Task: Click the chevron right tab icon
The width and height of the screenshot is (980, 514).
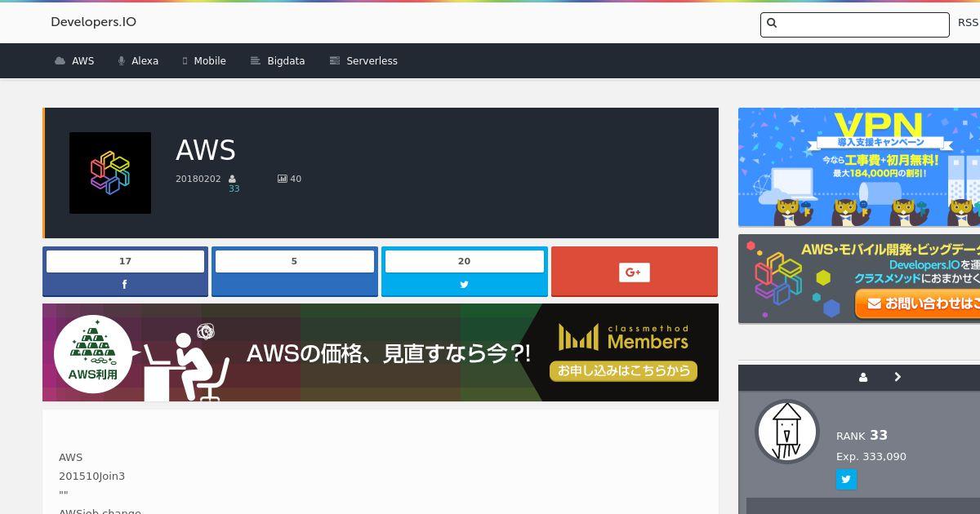Action: tap(898, 377)
